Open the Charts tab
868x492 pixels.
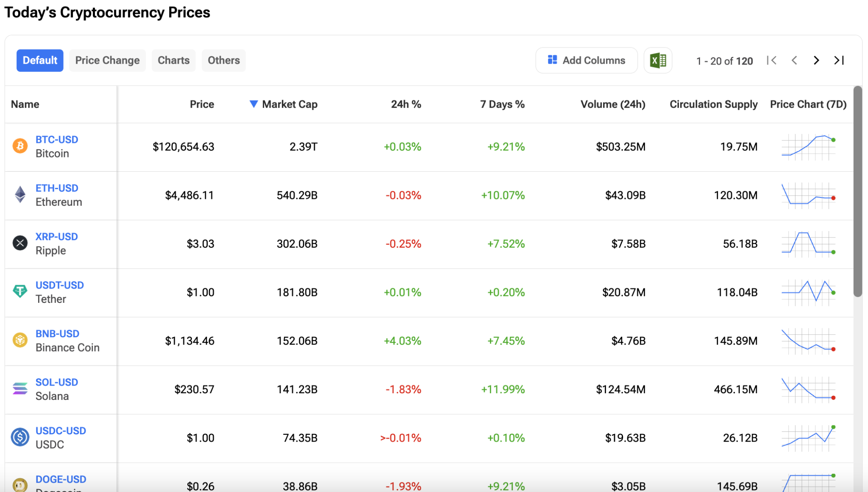pos(173,61)
